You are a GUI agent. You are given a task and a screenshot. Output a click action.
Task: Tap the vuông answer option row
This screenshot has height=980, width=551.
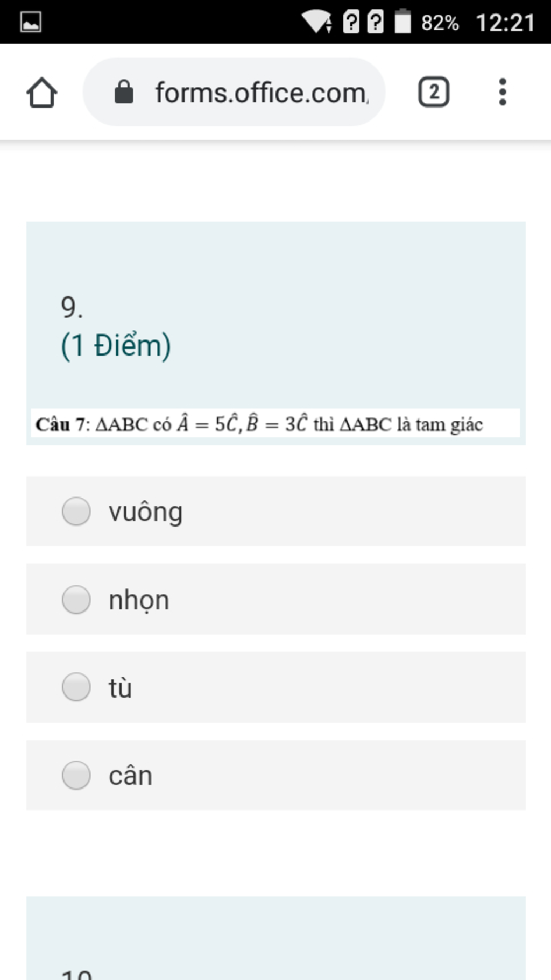point(276,511)
